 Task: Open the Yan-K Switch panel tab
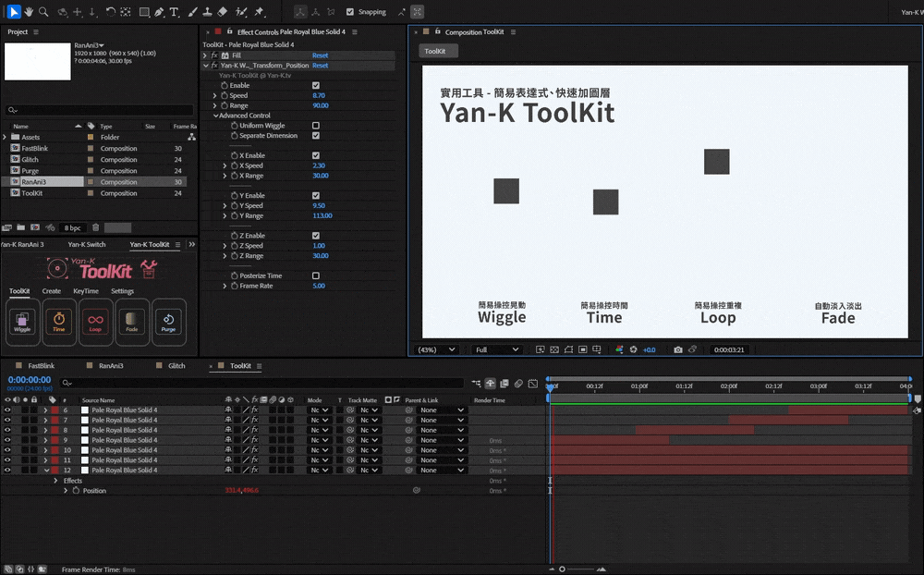pyautogui.click(x=87, y=244)
